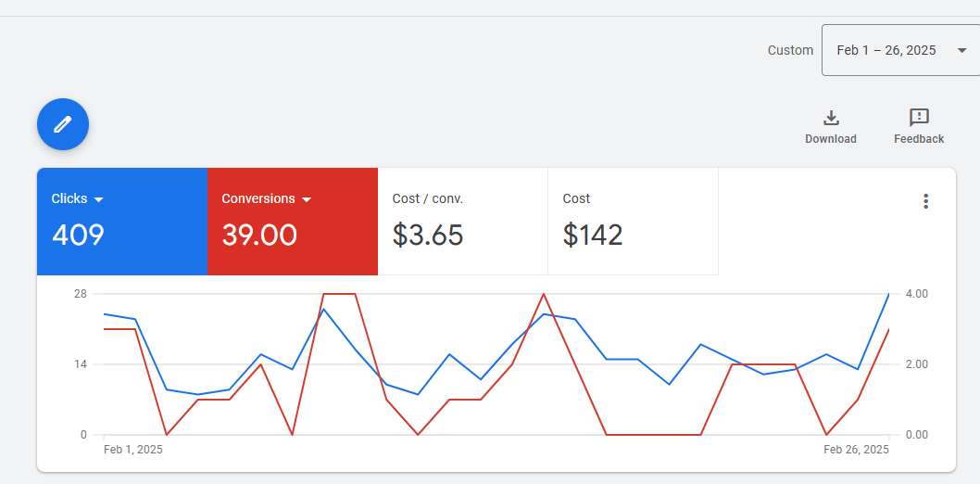980x484 pixels.
Task: Select the Cost / conv. metric card
Action: (x=463, y=222)
